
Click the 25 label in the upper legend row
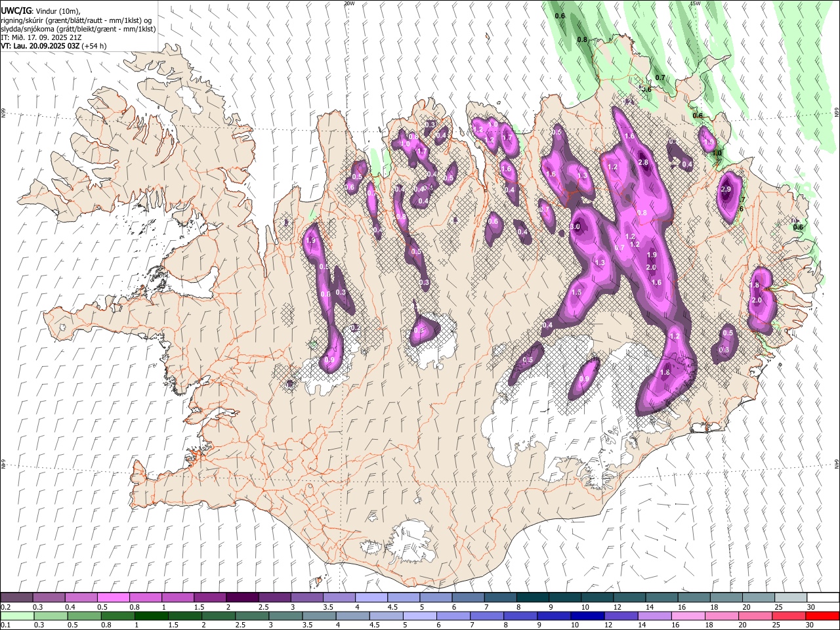tap(778, 607)
